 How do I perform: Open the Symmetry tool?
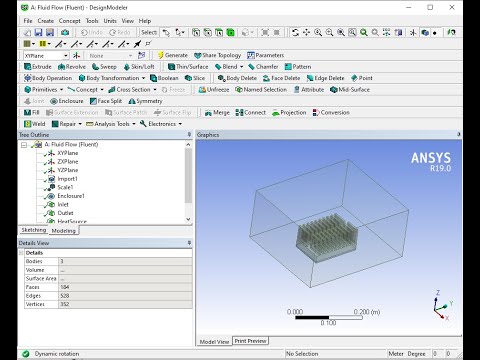point(146,101)
